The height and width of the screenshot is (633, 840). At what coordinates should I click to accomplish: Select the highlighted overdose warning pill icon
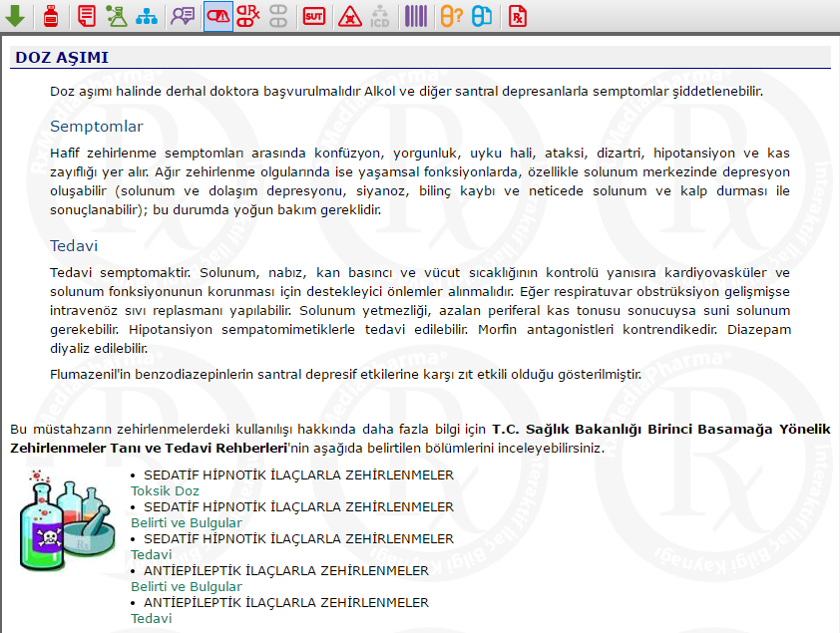(x=217, y=16)
